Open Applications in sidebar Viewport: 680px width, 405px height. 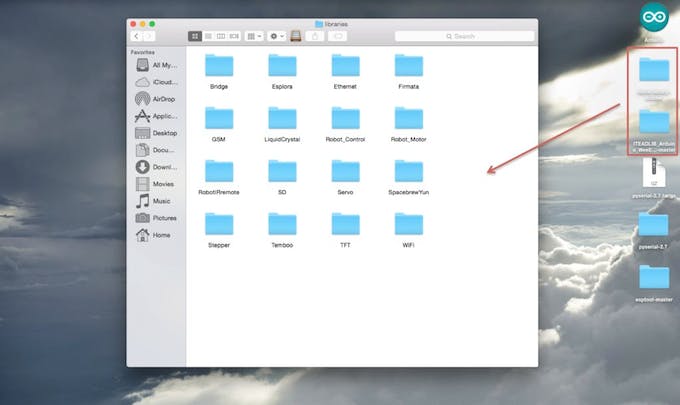click(156, 116)
